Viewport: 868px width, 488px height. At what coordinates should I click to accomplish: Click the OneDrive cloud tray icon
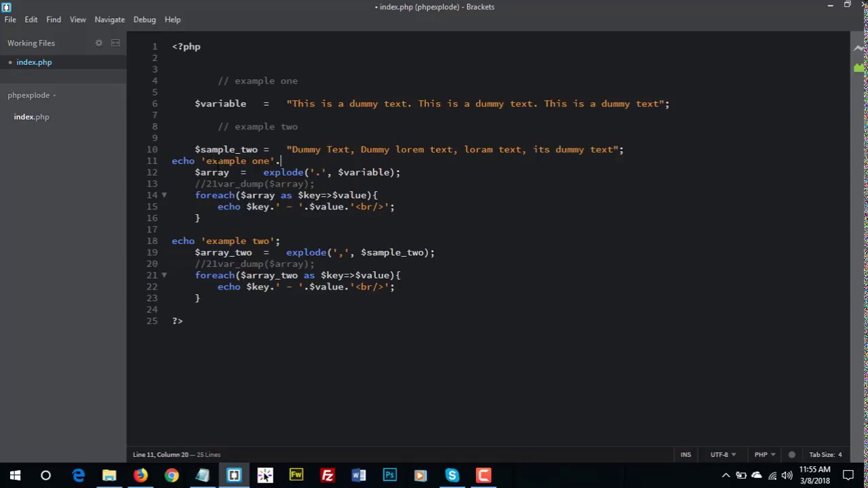pos(757,475)
